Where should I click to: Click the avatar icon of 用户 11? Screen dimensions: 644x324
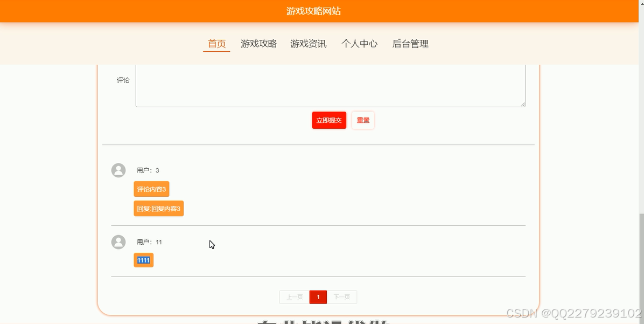[118, 242]
